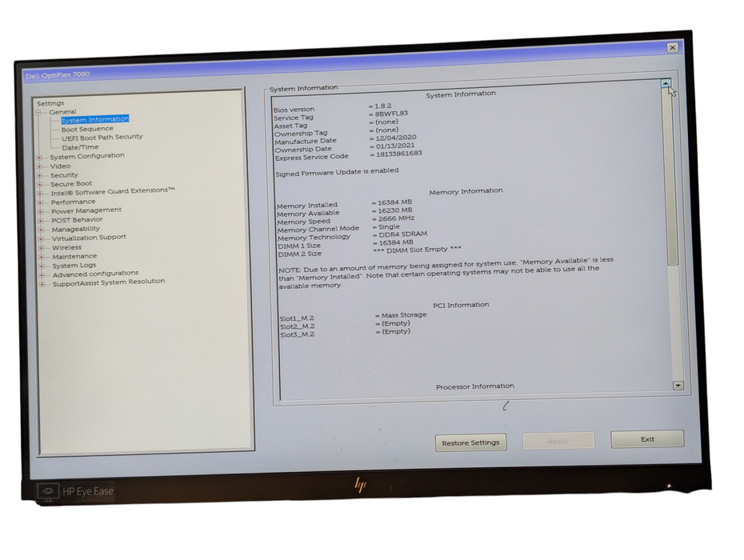Viewport: 744px width, 560px height.
Task: Select Performance category label
Action: [x=73, y=202]
